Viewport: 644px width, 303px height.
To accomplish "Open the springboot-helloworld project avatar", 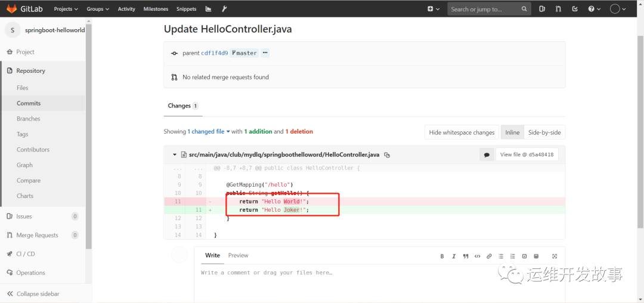I will point(13,30).
